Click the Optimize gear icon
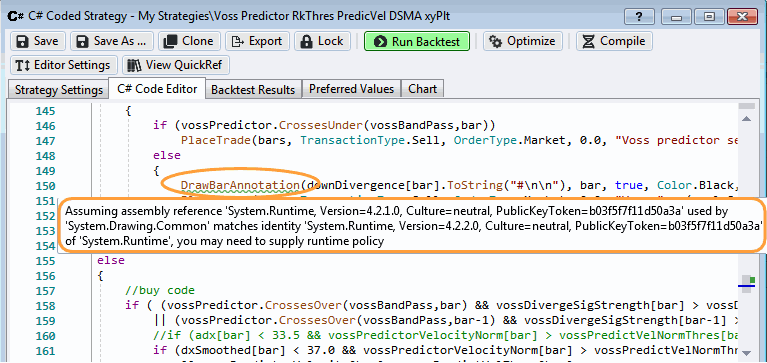The image size is (767, 363). (x=496, y=42)
